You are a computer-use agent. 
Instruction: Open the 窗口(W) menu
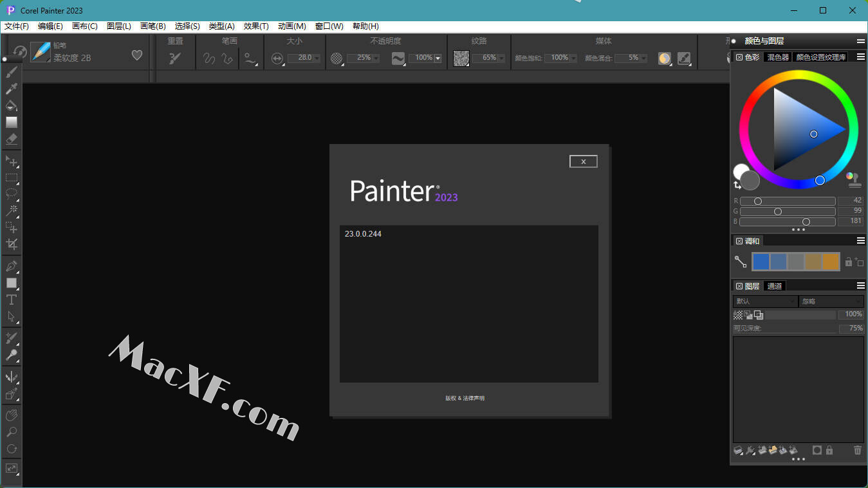coord(329,26)
